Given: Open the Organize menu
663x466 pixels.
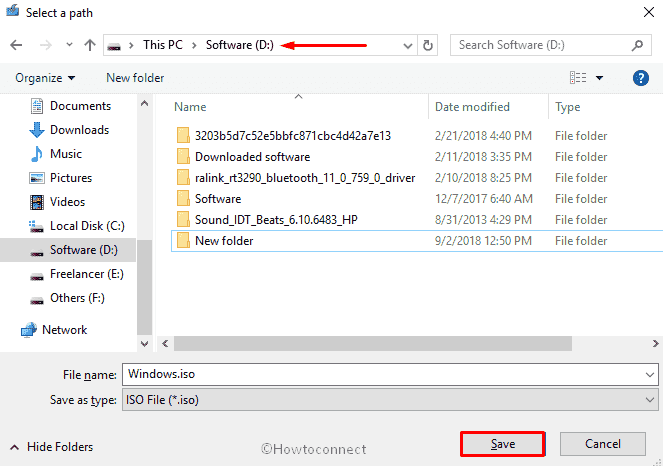Looking at the screenshot, I should 45,78.
